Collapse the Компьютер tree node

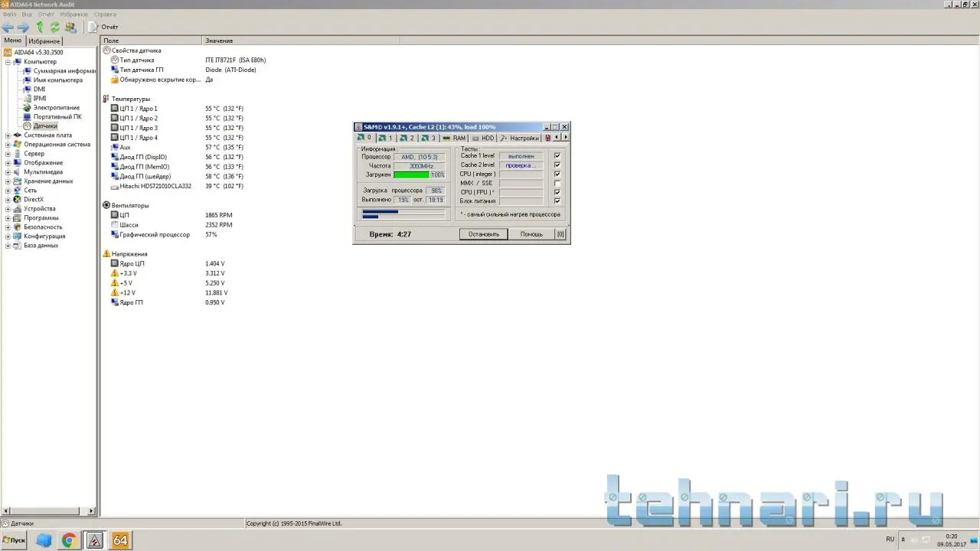point(8,61)
